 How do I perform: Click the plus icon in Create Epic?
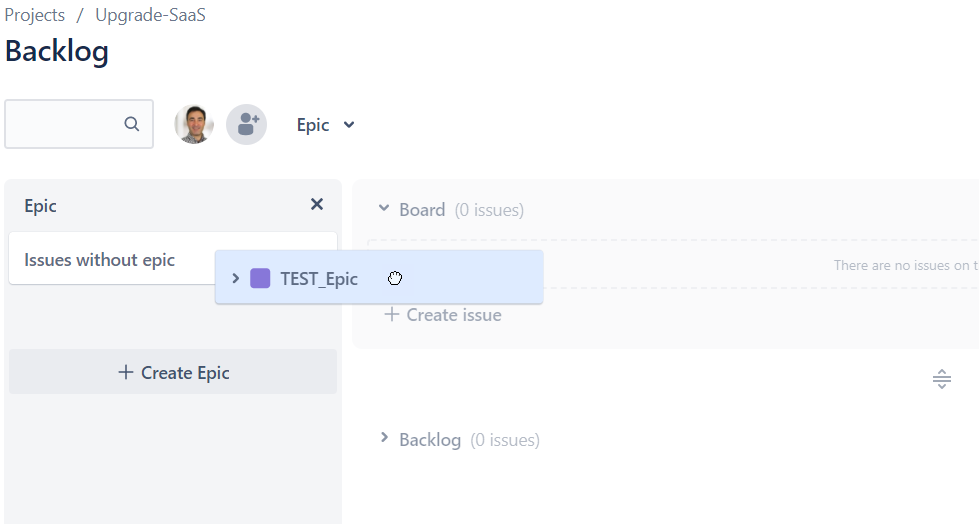[125, 372]
